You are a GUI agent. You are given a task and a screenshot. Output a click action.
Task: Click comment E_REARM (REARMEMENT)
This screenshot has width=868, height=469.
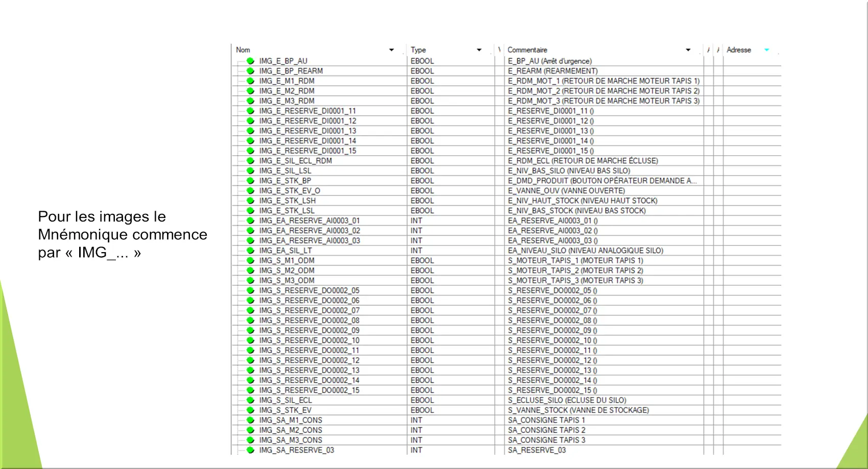pos(552,71)
